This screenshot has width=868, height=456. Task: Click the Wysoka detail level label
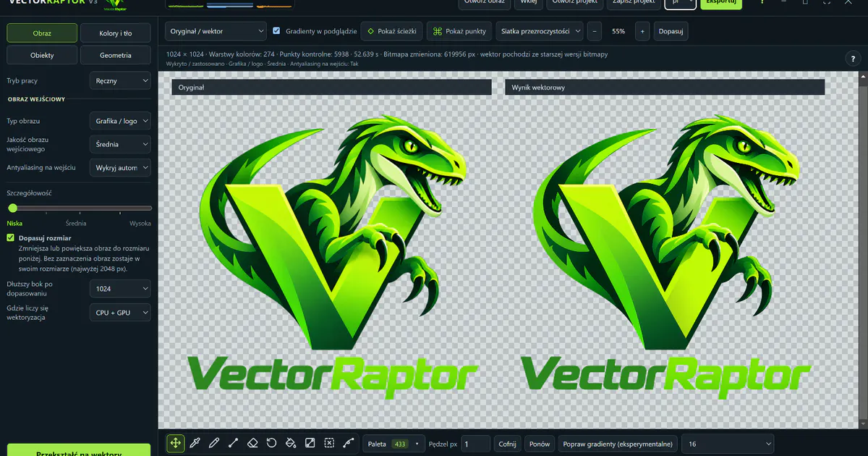tap(140, 224)
